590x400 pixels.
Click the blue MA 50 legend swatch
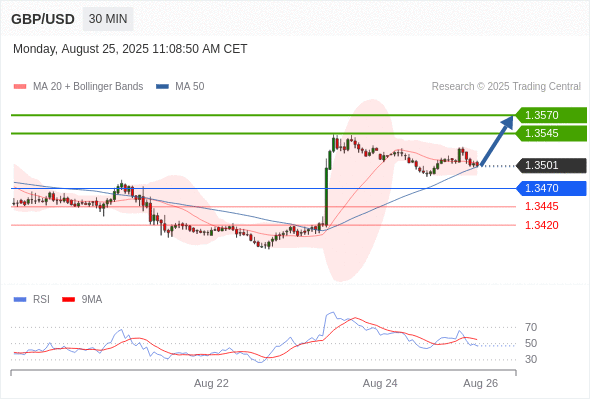pyautogui.click(x=162, y=87)
